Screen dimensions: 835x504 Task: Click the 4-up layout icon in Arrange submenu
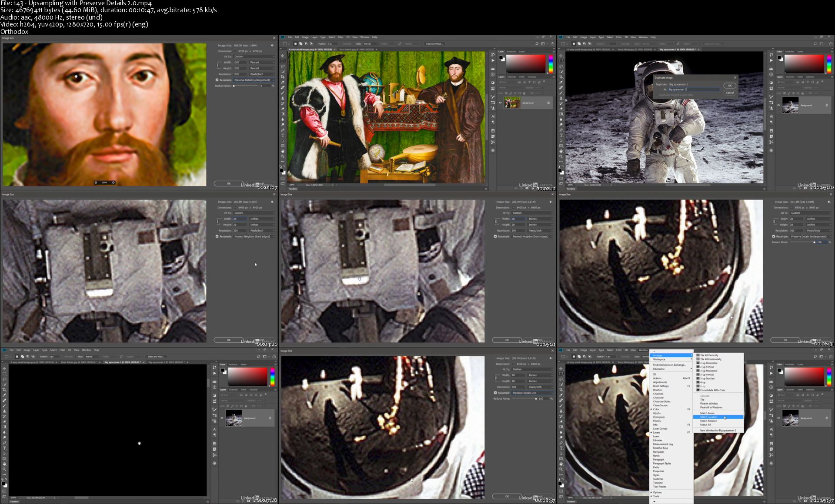click(x=698, y=382)
